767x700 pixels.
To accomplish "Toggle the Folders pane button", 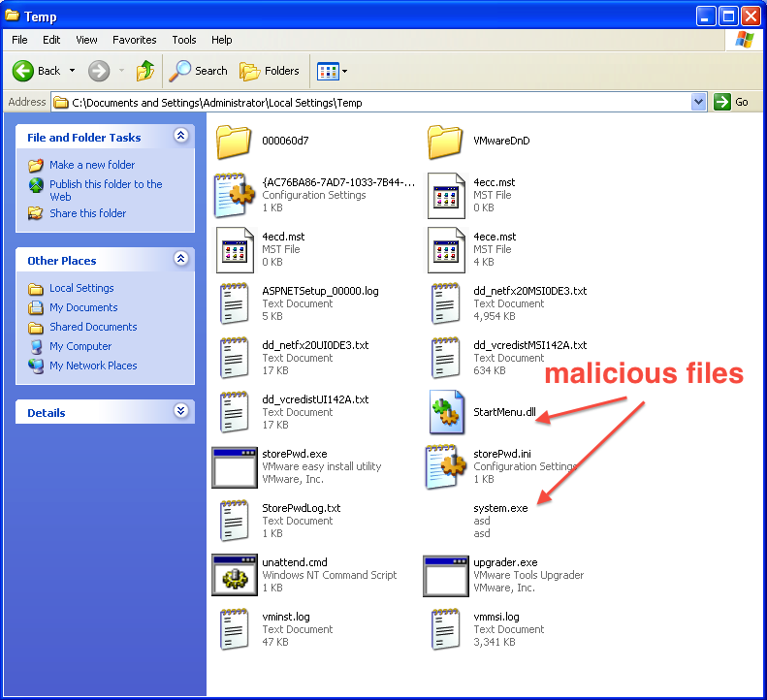I will 270,71.
